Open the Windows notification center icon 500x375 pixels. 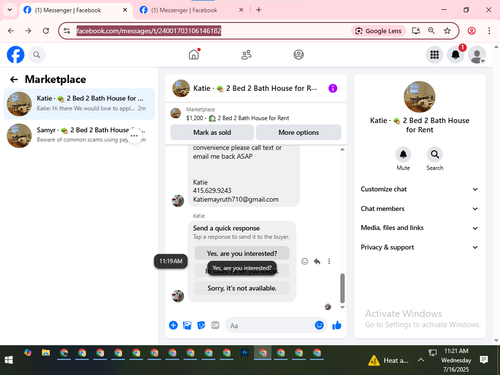point(484,360)
